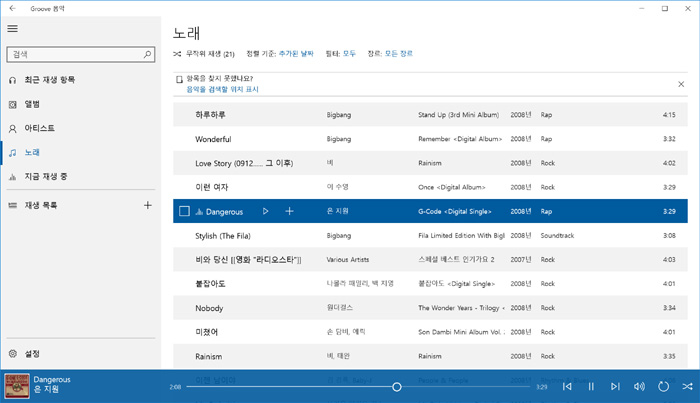Select the Rainism song title

click(208, 356)
